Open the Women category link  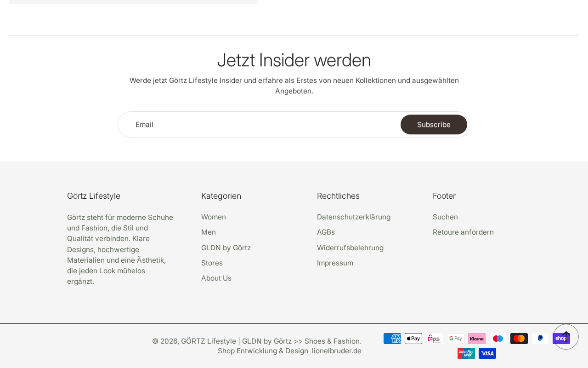[x=214, y=217]
